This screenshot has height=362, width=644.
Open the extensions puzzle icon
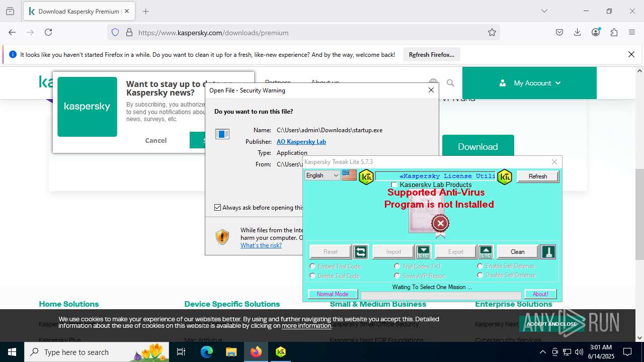[x=614, y=32]
